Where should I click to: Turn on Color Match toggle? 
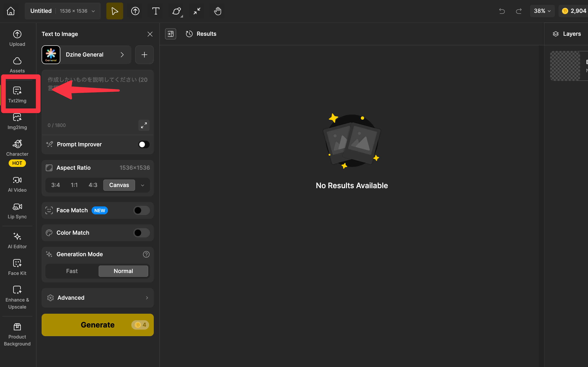141,233
